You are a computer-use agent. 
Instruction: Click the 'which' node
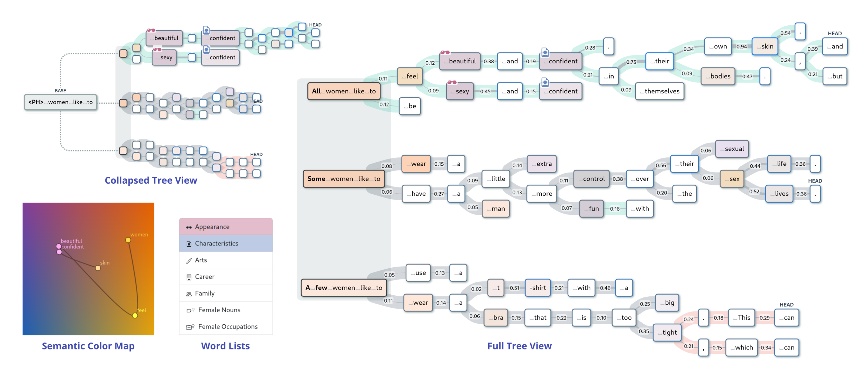(x=741, y=347)
